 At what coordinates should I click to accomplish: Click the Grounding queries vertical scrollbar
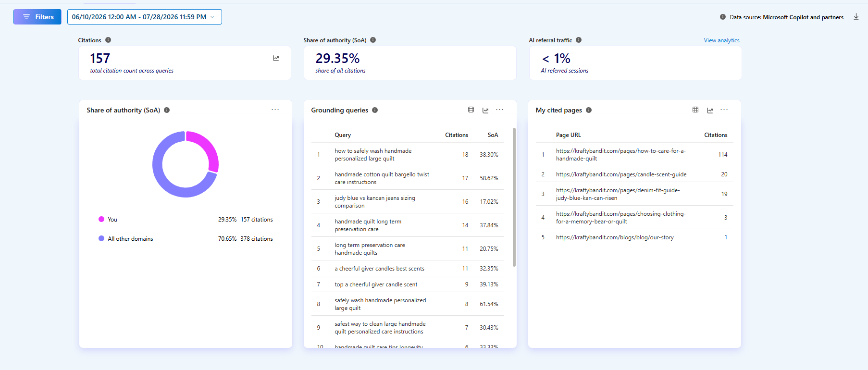[514, 197]
